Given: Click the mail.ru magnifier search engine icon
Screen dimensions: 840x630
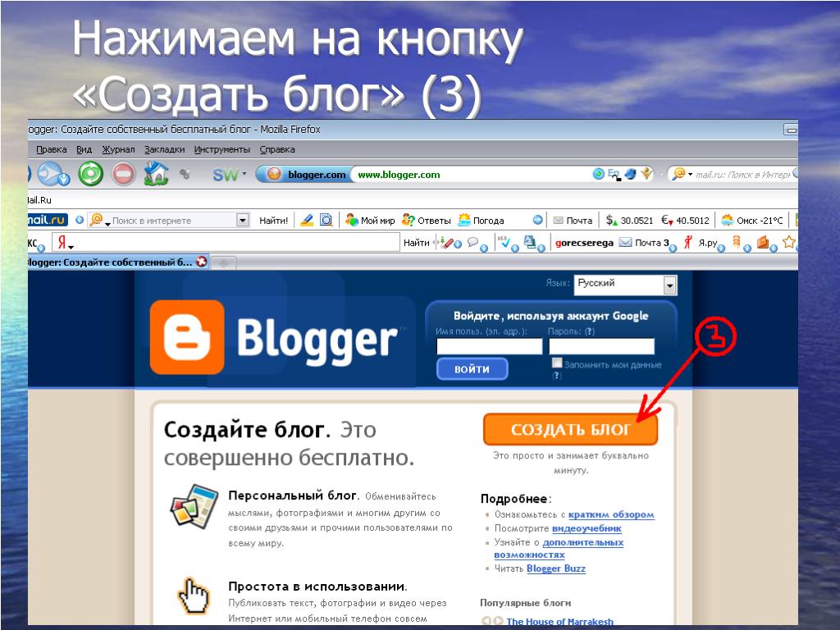Looking at the screenshot, I should [679, 174].
